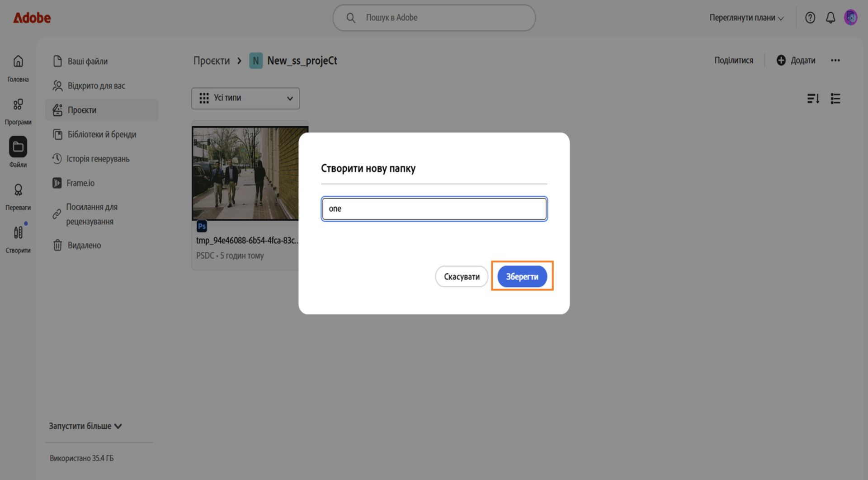This screenshot has width=868, height=480.
Task: Switch to list view icon
Action: pos(835,98)
